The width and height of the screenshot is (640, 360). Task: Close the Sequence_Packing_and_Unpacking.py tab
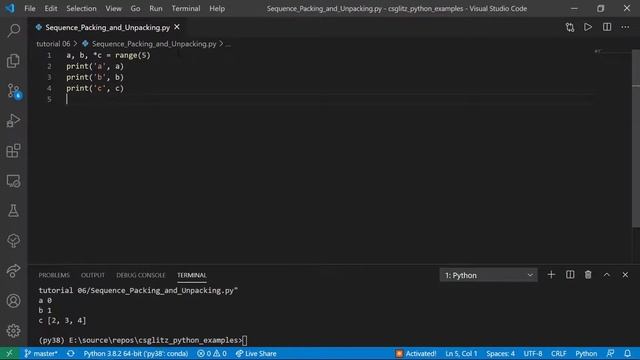pyautogui.click(x=177, y=27)
